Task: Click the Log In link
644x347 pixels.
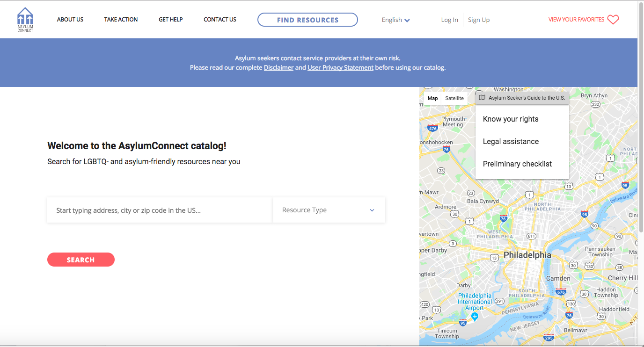Action: click(x=450, y=20)
